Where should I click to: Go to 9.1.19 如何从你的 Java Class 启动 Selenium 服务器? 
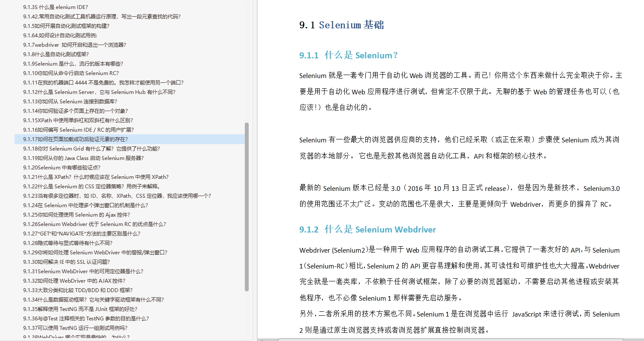[84, 158]
